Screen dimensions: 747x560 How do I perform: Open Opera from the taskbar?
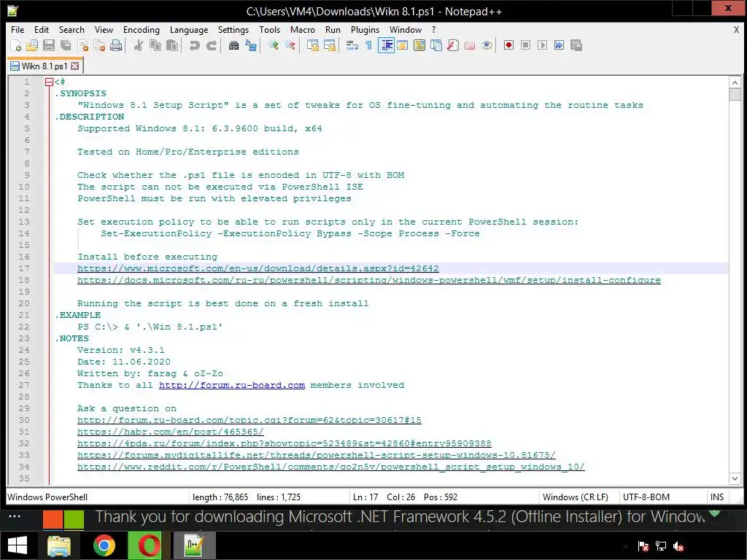(x=149, y=545)
